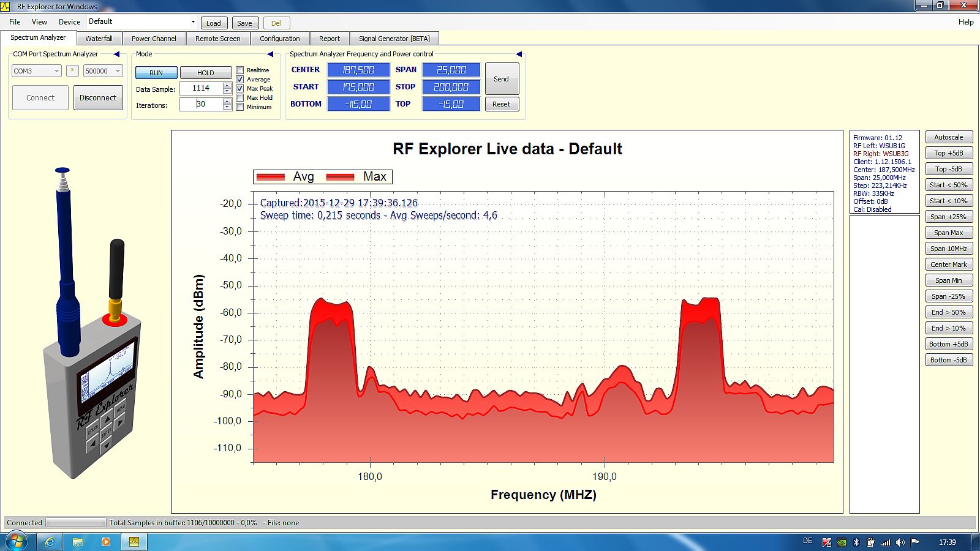
Task: Open the File menu
Action: tap(15, 22)
